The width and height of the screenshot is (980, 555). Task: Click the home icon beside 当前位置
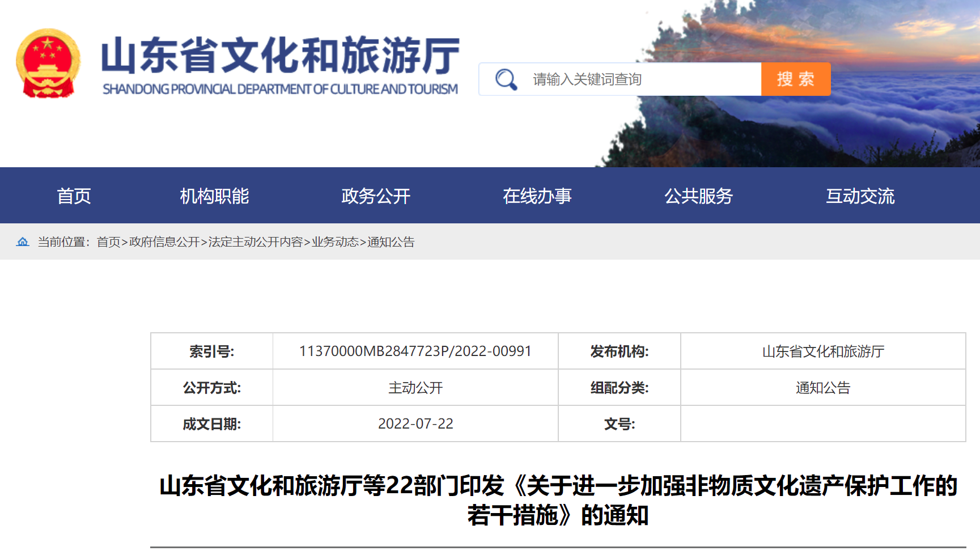(23, 242)
